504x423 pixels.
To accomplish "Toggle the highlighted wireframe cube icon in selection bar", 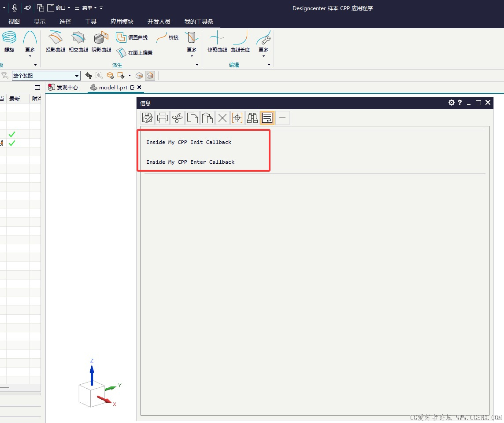I will pos(150,76).
